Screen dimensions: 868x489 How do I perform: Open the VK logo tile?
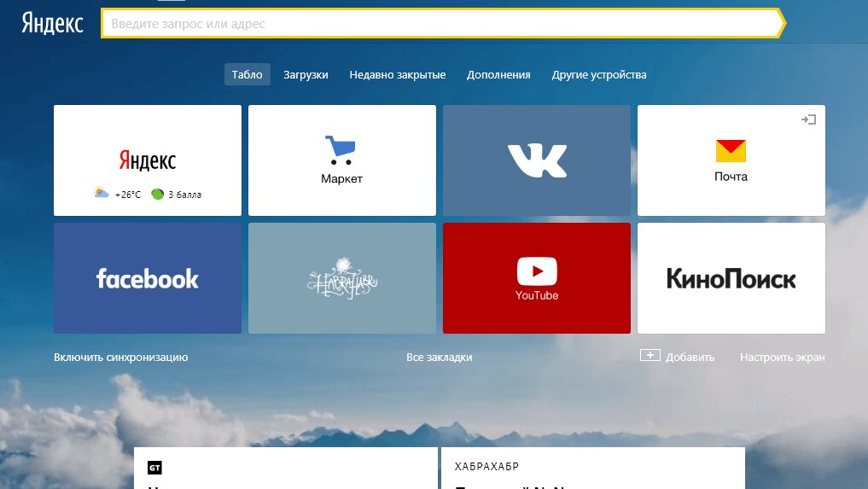[x=537, y=160]
